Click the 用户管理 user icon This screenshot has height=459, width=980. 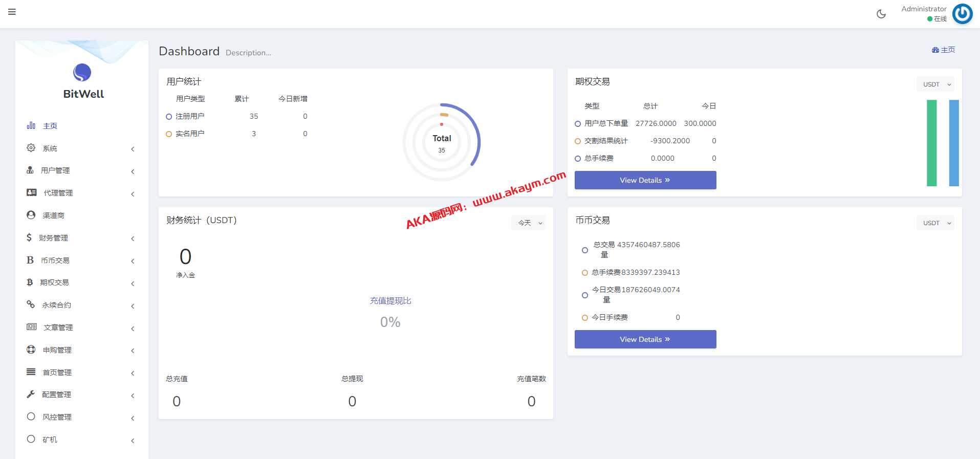click(x=30, y=170)
